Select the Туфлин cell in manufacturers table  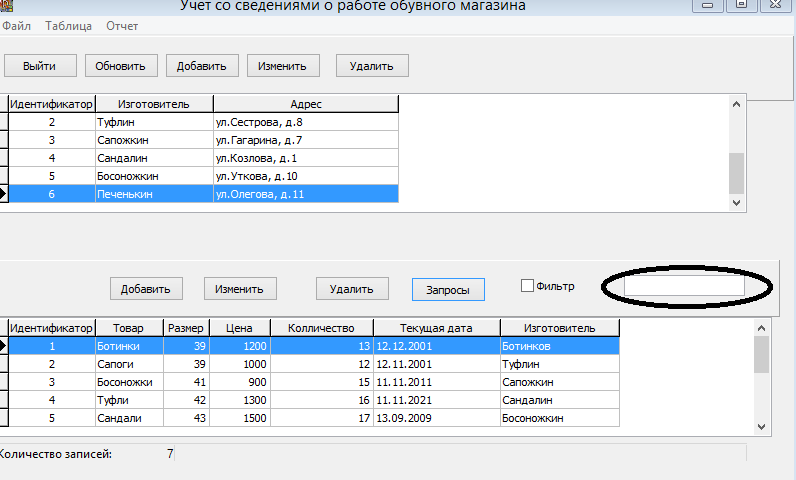coord(154,122)
